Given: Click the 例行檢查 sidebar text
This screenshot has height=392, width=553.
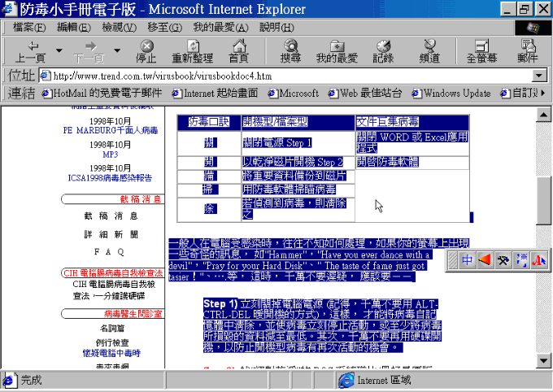Looking at the screenshot, I should coord(112,342).
